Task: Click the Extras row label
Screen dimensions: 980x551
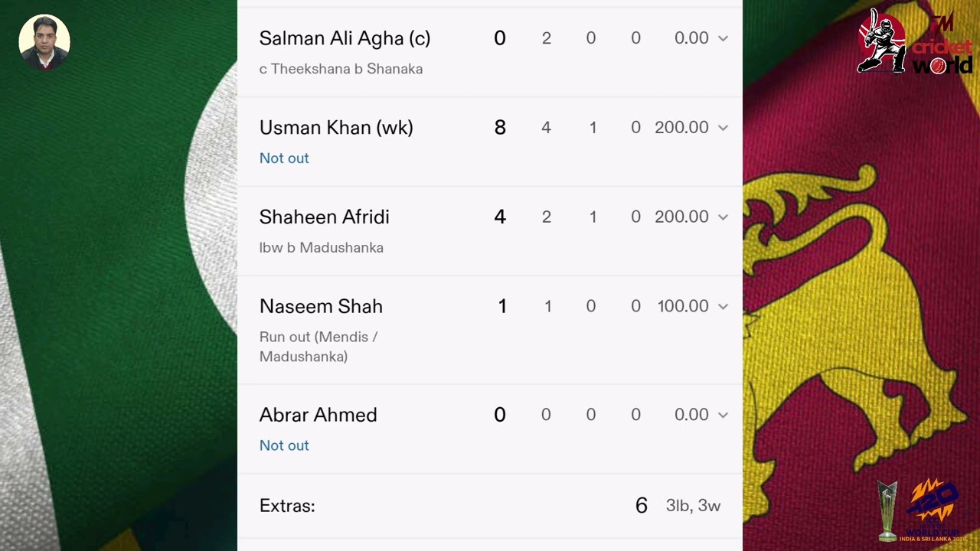Action: point(287,506)
